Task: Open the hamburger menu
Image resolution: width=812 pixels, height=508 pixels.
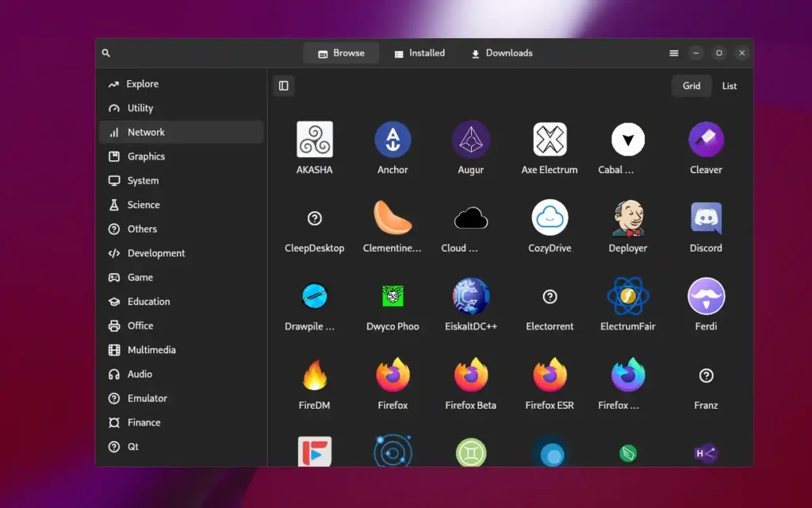Action: click(673, 52)
